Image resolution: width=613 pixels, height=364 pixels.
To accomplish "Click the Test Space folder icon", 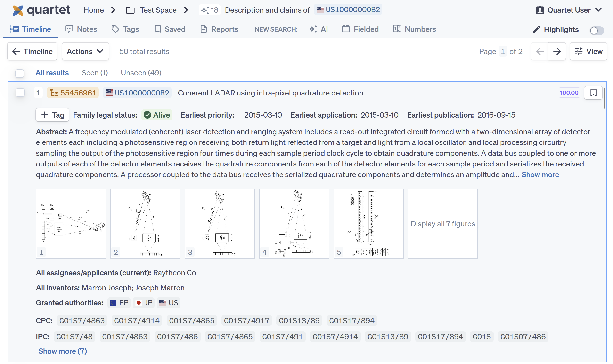I will point(130,10).
